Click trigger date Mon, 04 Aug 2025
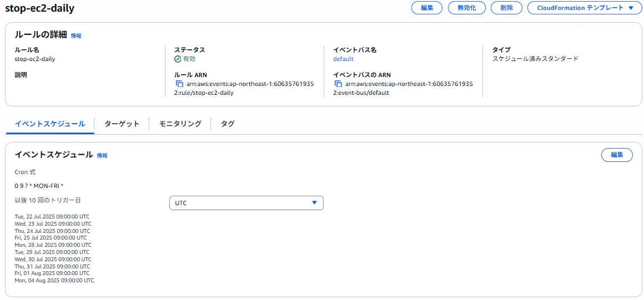The height and width of the screenshot is (300, 644). tap(54, 281)
